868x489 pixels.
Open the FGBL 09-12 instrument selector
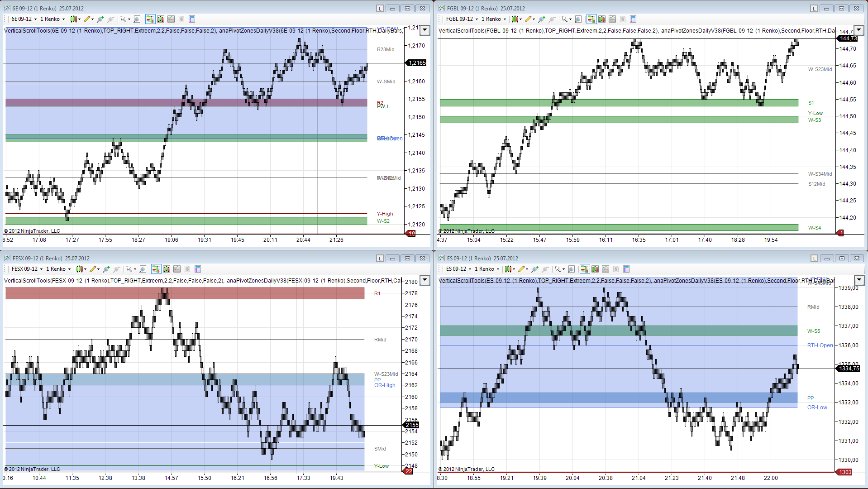462,19
